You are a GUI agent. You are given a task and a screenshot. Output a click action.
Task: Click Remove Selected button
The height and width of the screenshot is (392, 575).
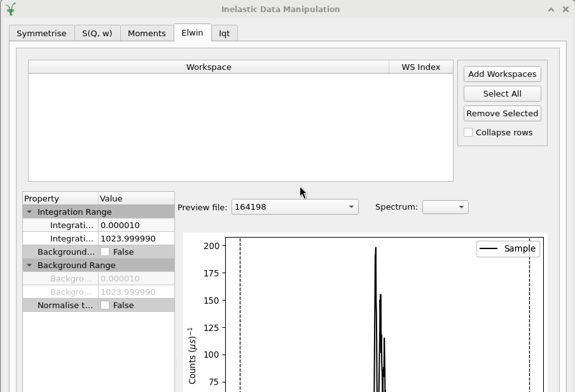click(x=502, y=114)
